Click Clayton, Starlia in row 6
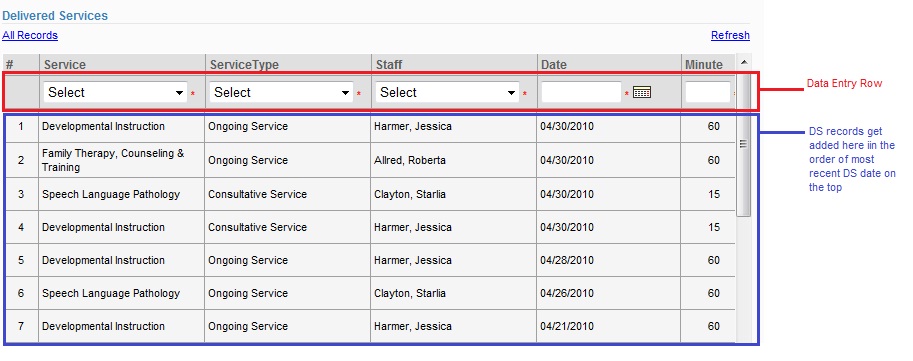The width and height of the screenshot is (913, 361). 410,293
